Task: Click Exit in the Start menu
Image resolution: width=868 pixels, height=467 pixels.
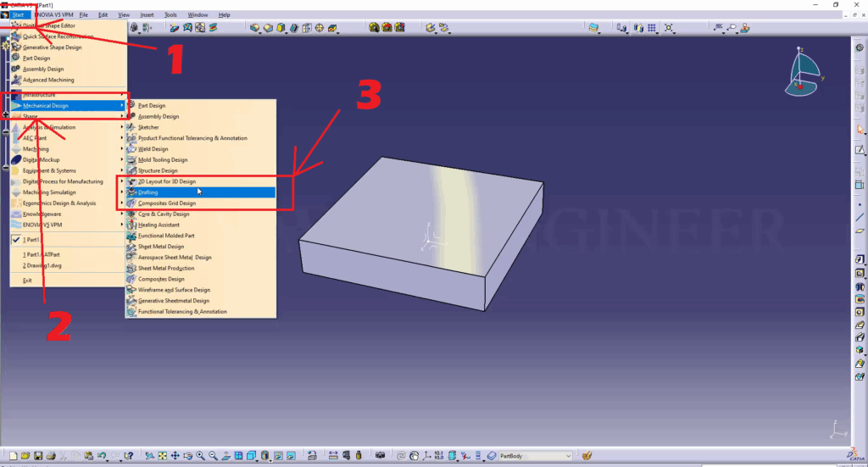Action: coord(27,281)
